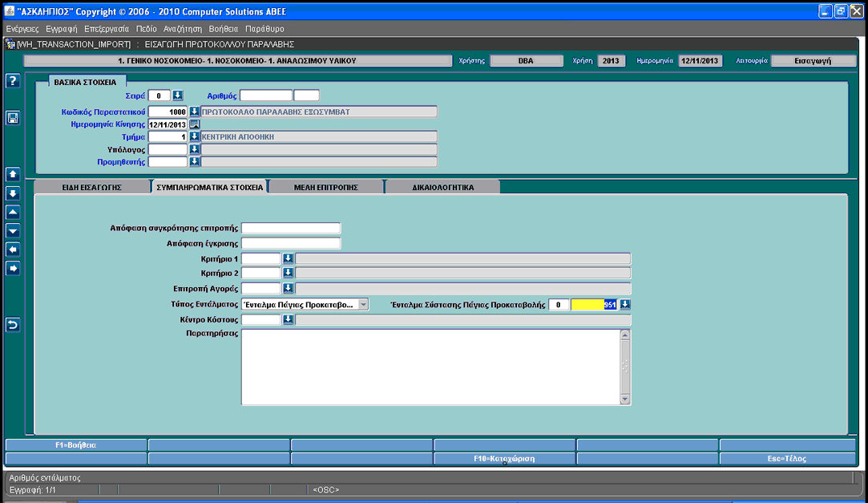Open the Κριτήριο 1 lookup list
868x503 pixels.
pos(288,258)
